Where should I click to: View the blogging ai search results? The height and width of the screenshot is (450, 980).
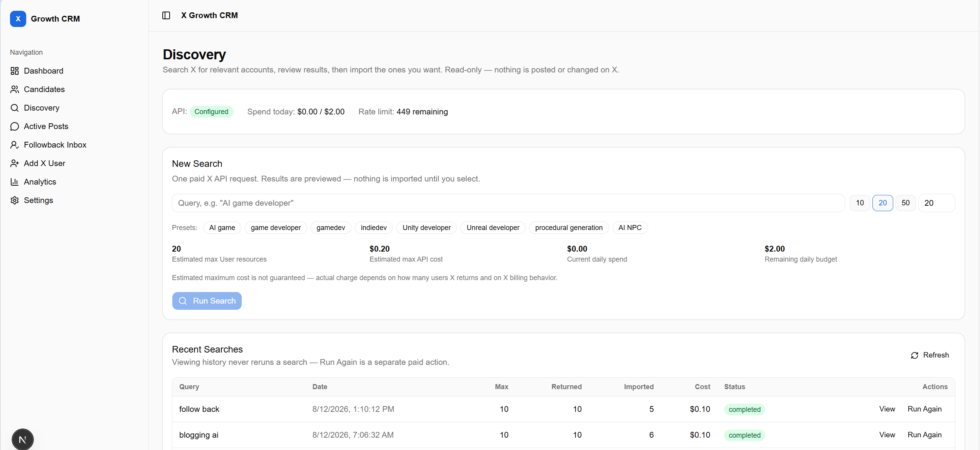(887, 435)
